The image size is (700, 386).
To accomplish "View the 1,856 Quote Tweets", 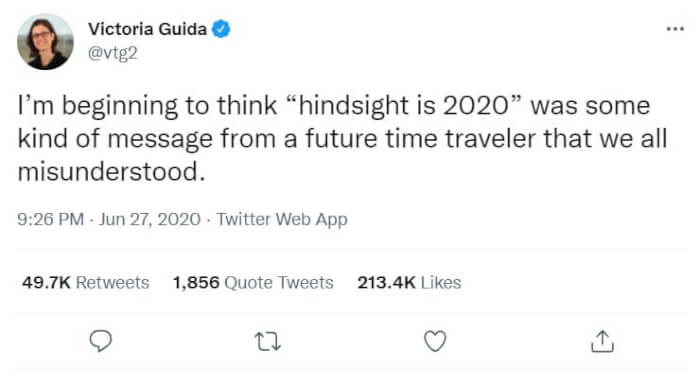I will coord(253,282).
